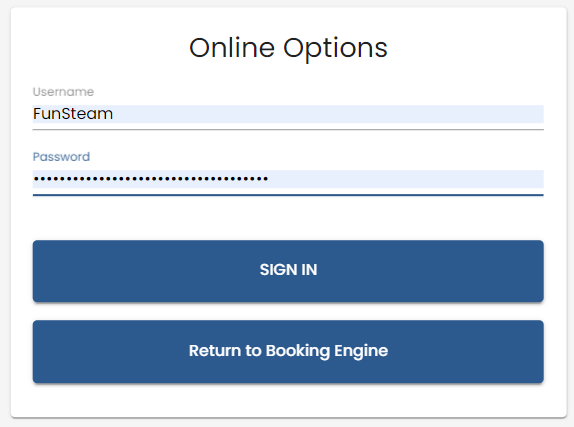Place cursor in the masked password dots
This screenshot has width=574, height=427.
(151, 179)
